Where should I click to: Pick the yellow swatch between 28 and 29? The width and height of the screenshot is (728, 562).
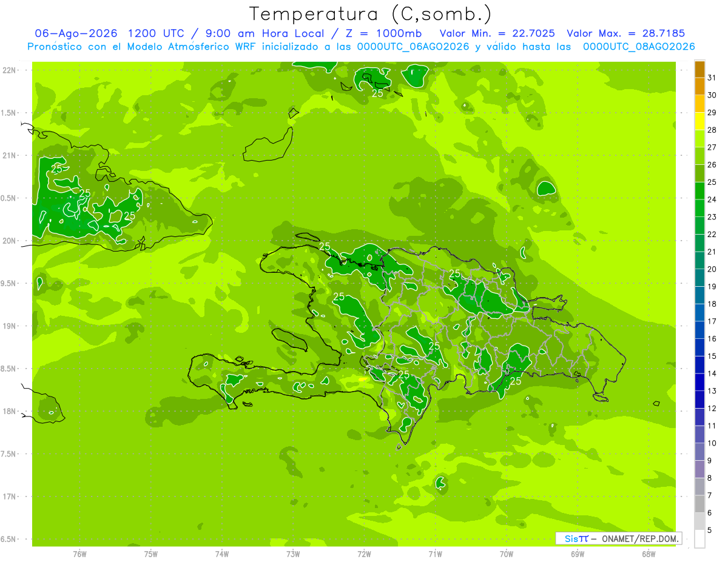[699, 122]
